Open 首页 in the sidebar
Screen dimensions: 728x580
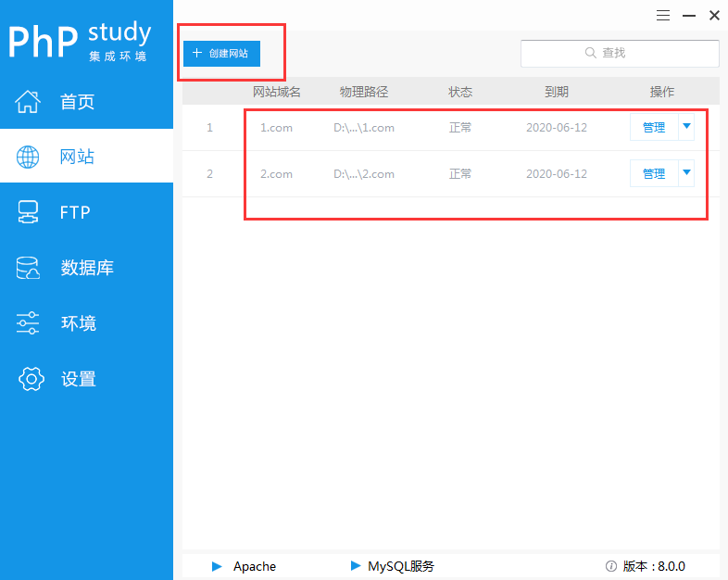pos(77,102)
